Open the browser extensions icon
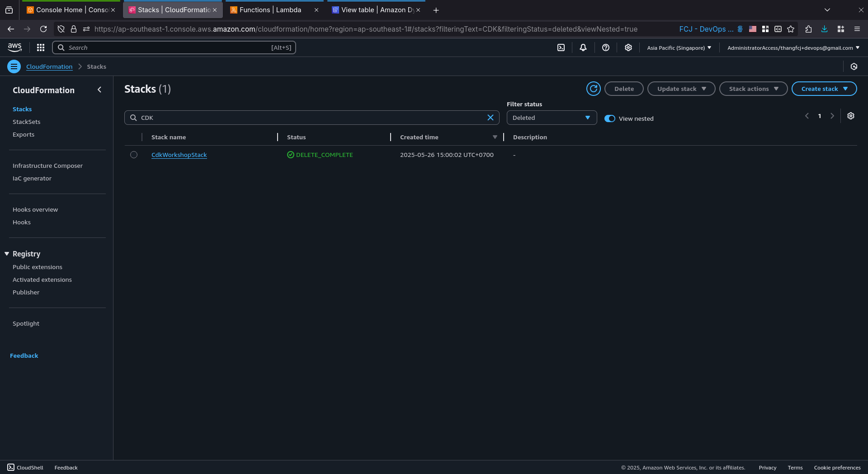868x474 pixels. [809, 29]
